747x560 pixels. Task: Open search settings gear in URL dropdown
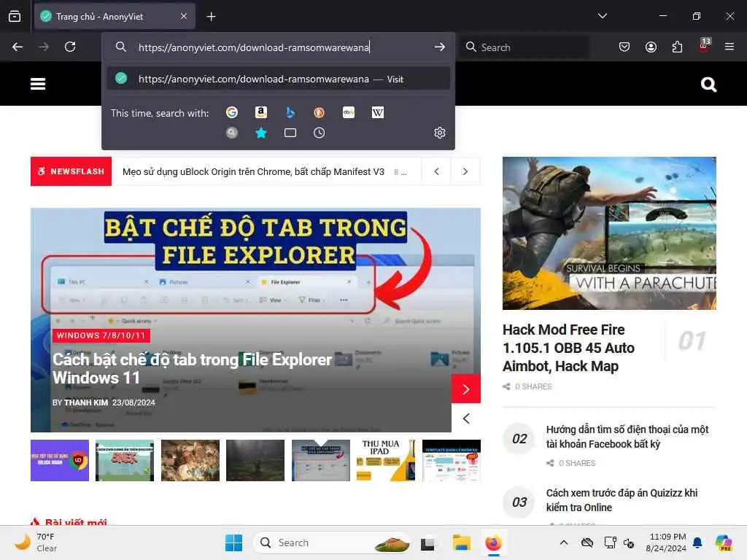pyautogui.click(x=440, y=133)
